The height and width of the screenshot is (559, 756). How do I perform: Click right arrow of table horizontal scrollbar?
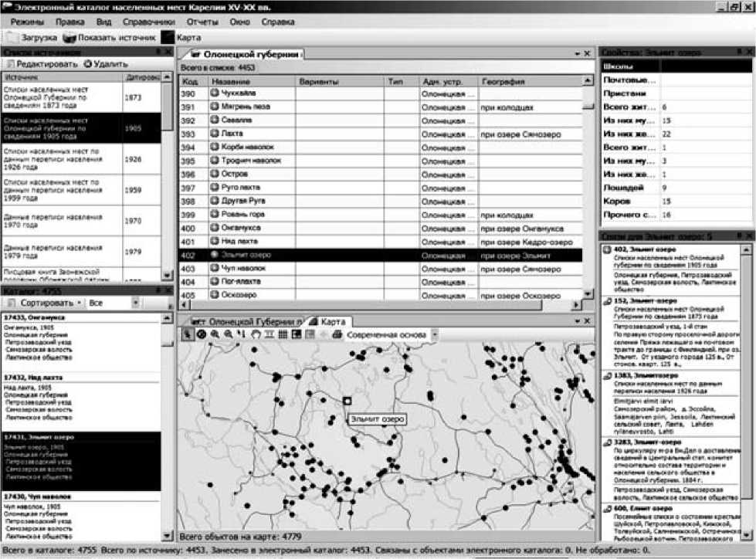tap(576, 304)
